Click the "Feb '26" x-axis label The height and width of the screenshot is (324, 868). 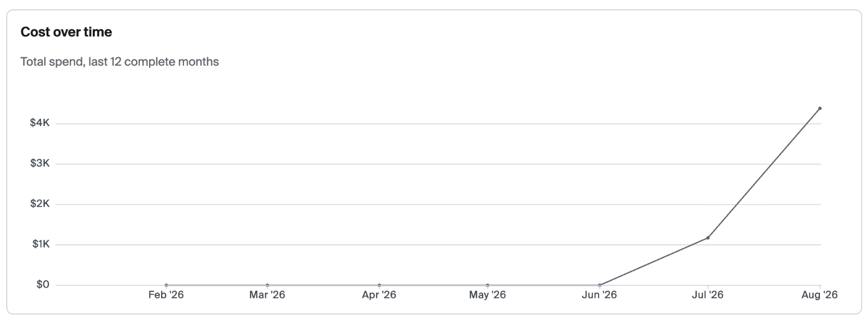[x=166, y=295]
